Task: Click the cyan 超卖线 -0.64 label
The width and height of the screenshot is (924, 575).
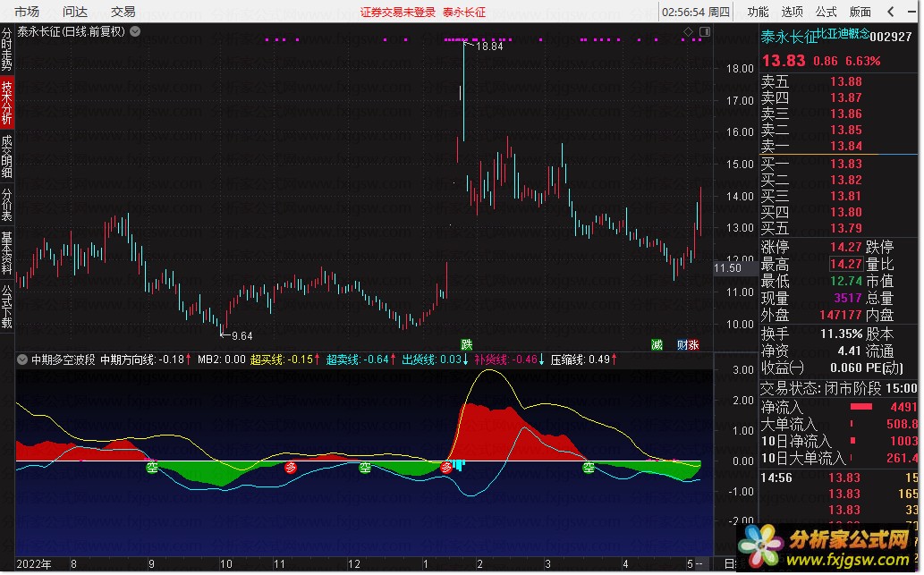Action: point(360,359)
